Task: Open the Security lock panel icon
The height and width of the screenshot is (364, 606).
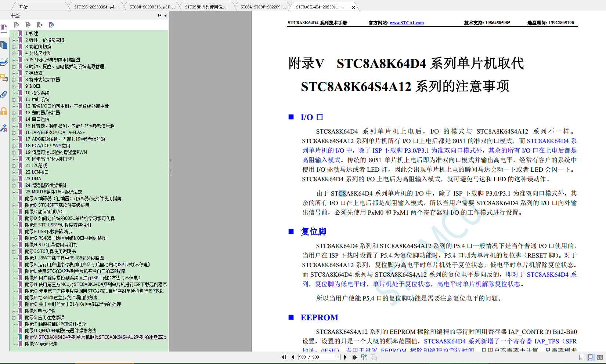Action: [x=4, y=111]
